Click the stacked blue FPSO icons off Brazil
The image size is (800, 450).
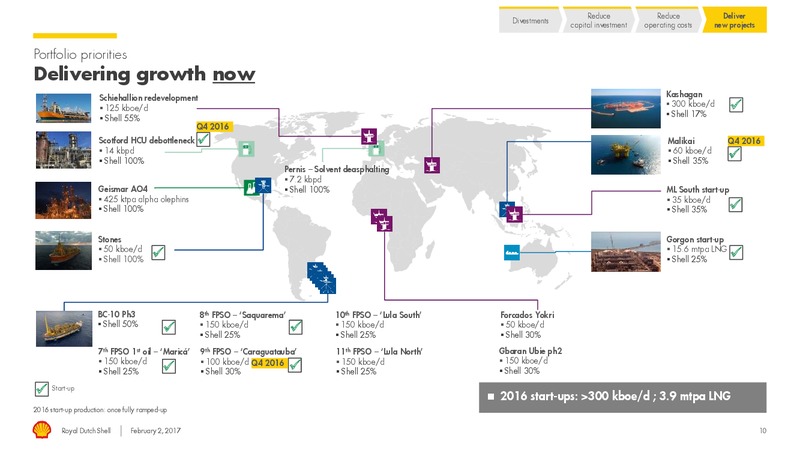tap(322, 278)
